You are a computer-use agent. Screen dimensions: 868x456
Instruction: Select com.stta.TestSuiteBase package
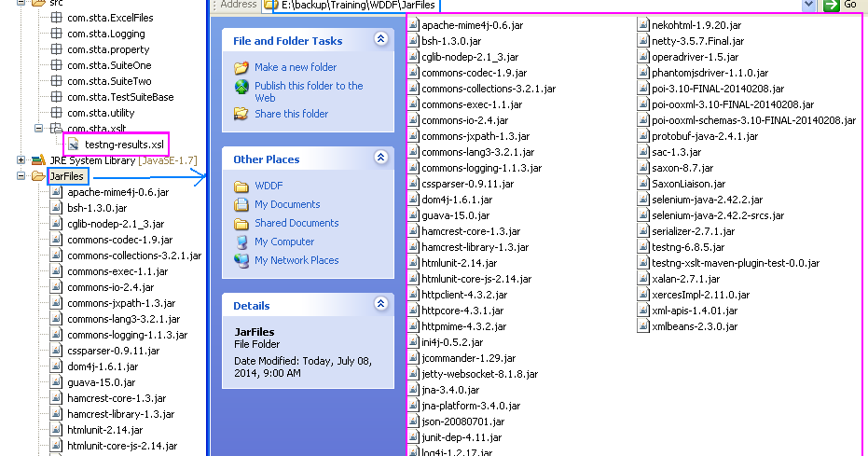pyautogui.click(x=120, y=97)
